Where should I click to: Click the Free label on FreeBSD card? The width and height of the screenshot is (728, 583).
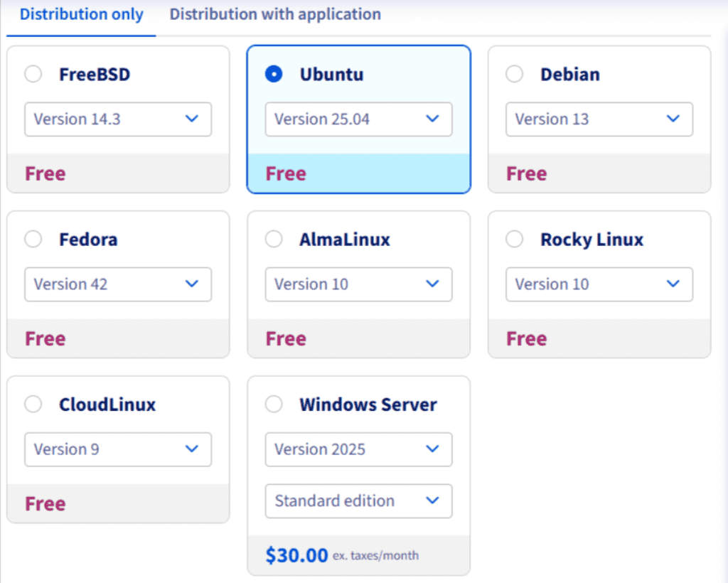click(45, 173)
